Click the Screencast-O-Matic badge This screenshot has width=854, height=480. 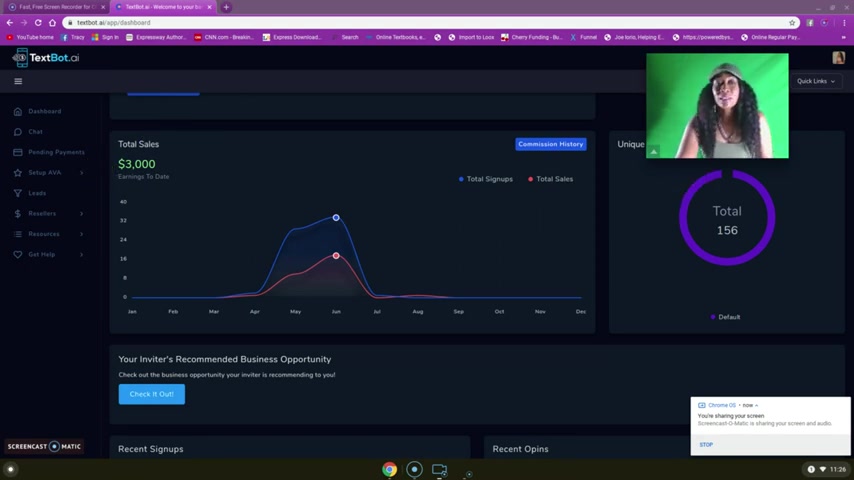44,447
